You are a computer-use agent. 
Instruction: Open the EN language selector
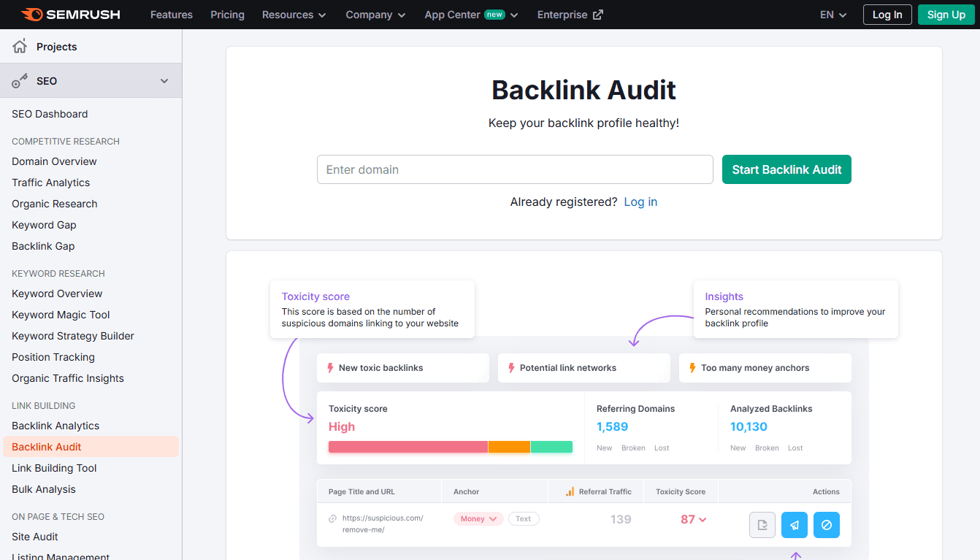click(833, 15)
